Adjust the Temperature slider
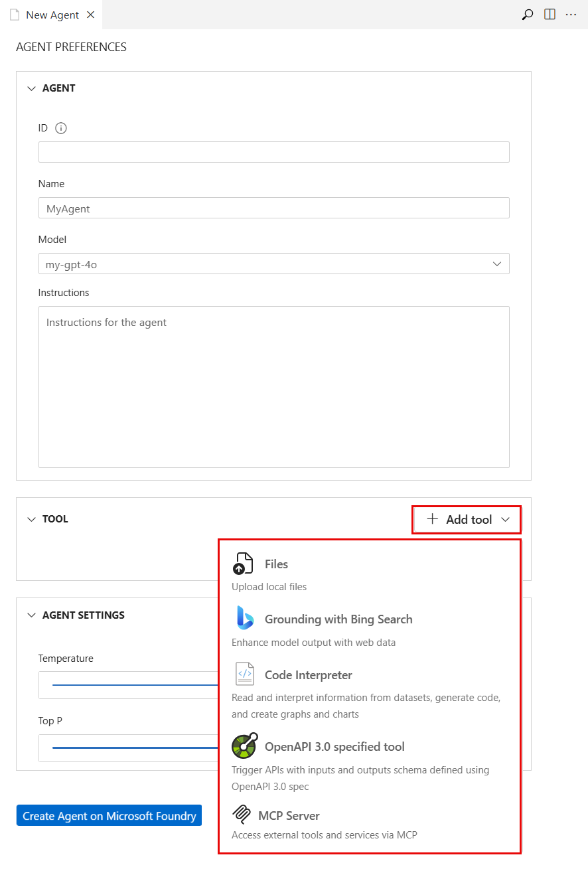 coord(135,684)
